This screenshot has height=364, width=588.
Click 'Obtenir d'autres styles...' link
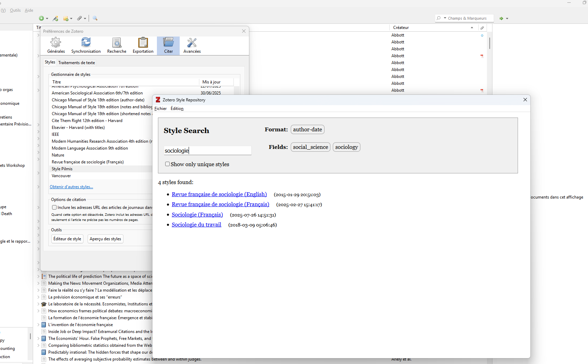71,187
